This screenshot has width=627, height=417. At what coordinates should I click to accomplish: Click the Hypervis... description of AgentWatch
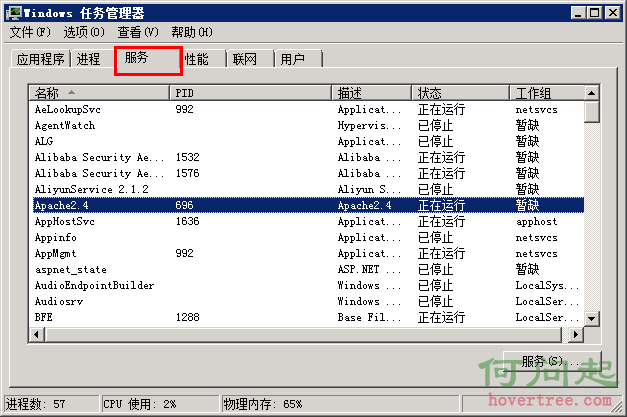pos(369,125)
